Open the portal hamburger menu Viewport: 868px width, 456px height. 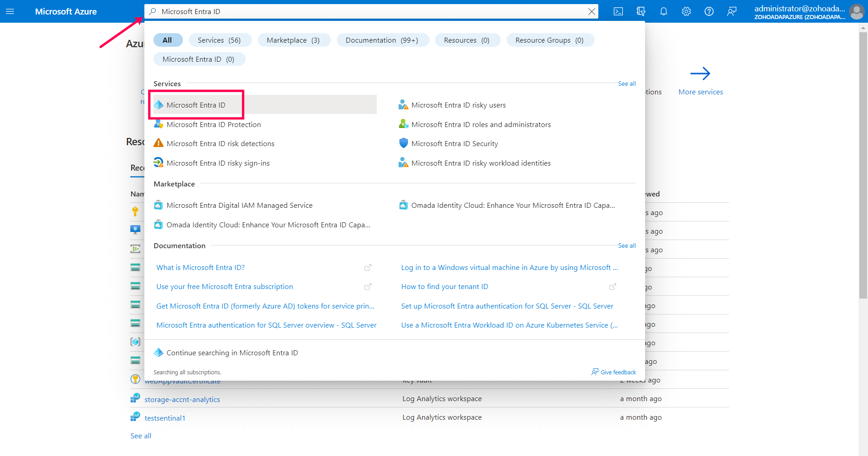click(x=11, y=11)
